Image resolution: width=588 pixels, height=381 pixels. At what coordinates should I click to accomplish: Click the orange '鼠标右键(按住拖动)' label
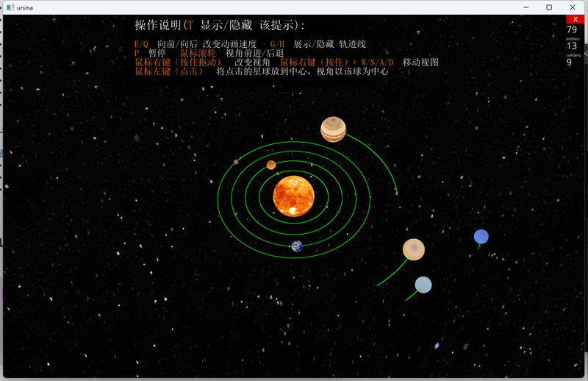click(x=178, y=63)
